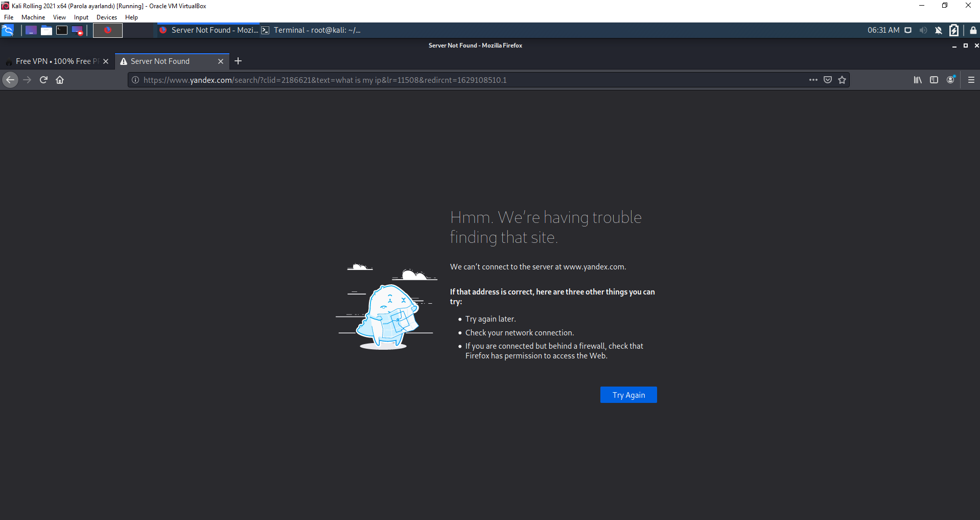The height and width of the screenshot is (520, 980).
Task: Bookmark this page with the star
Action: (842, 80)
